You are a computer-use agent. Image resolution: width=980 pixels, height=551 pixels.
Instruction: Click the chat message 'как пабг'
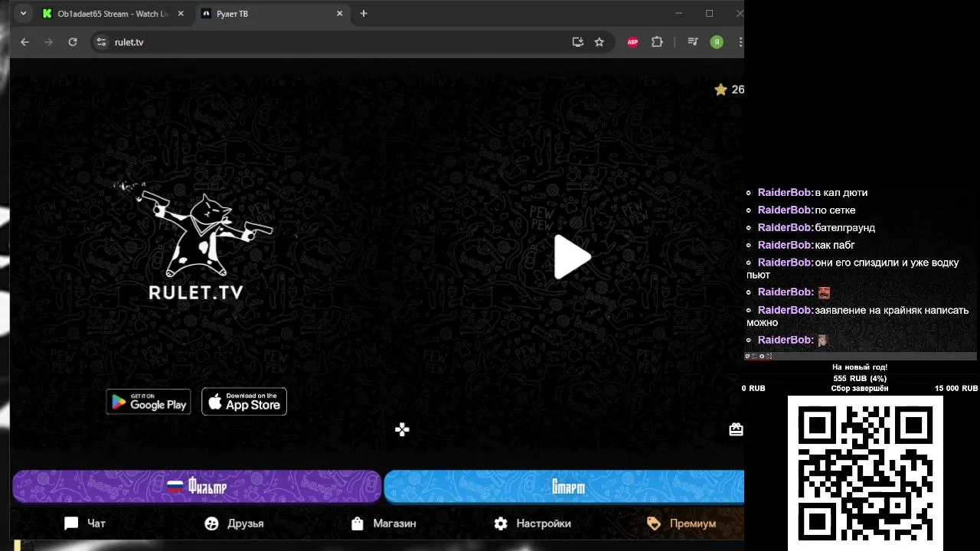pos(835,245)
